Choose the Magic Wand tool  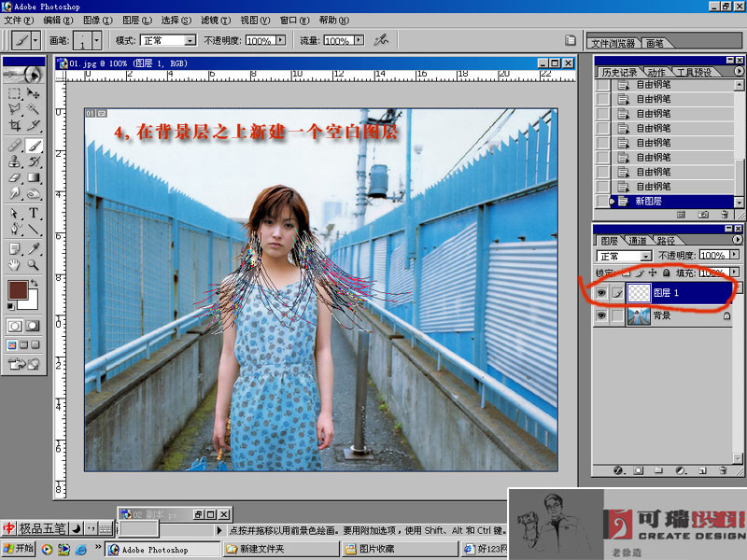coord(35,109)
